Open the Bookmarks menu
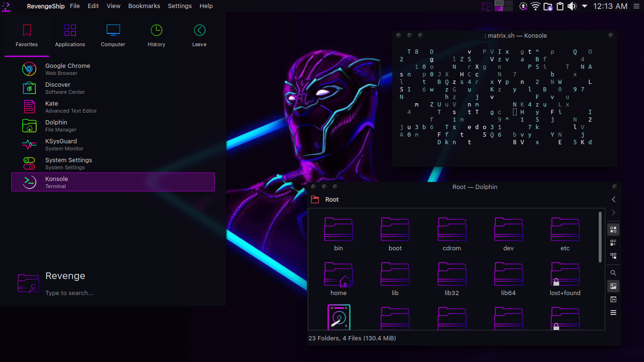The height and width of the screenshot is (362, 644). pyautogui.click(x=144, y=6)
